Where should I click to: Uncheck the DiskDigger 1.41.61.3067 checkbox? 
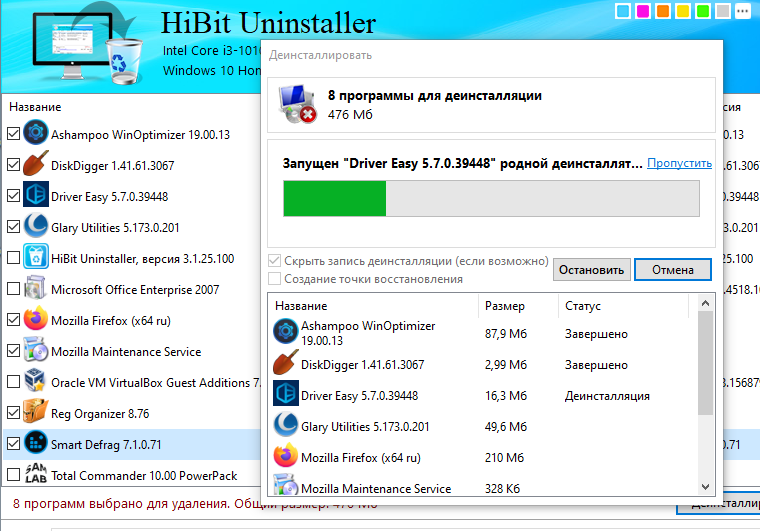pyautogui.click(x=14, y=164)
